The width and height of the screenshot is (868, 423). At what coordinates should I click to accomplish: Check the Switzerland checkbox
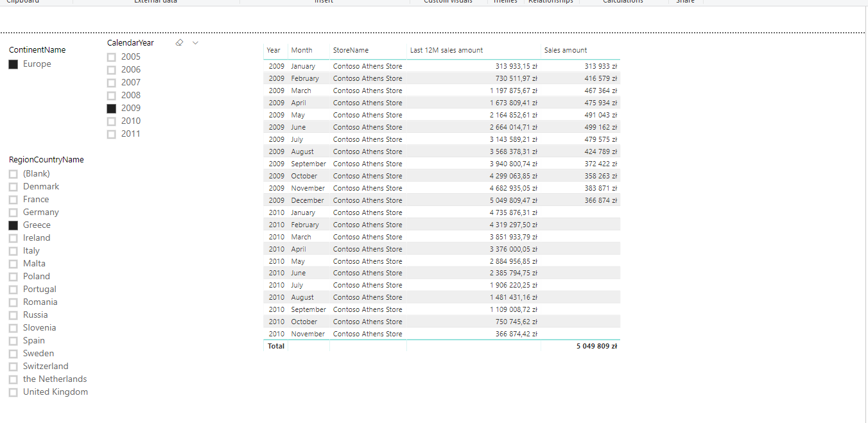click(x=13, y=367)
